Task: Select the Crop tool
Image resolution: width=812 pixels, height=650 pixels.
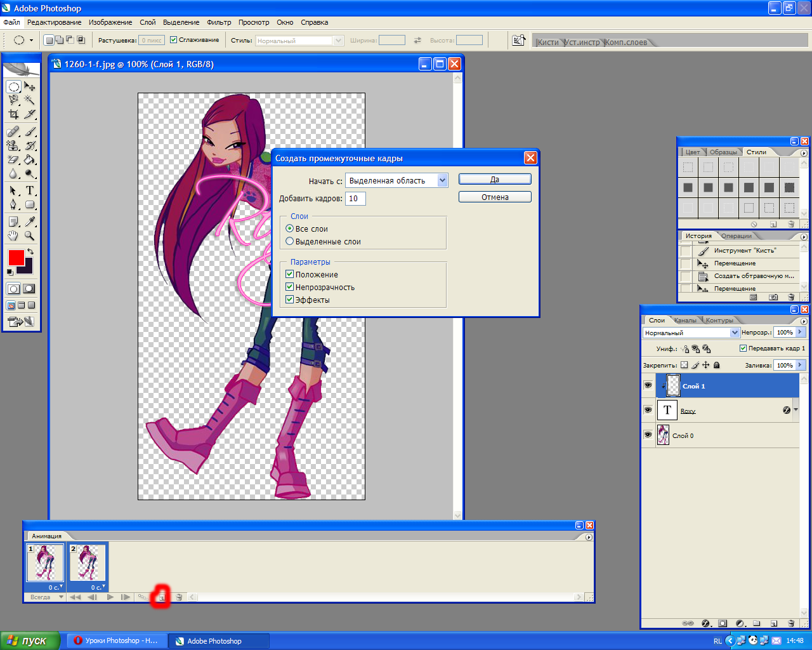Action: pos(13,114)
